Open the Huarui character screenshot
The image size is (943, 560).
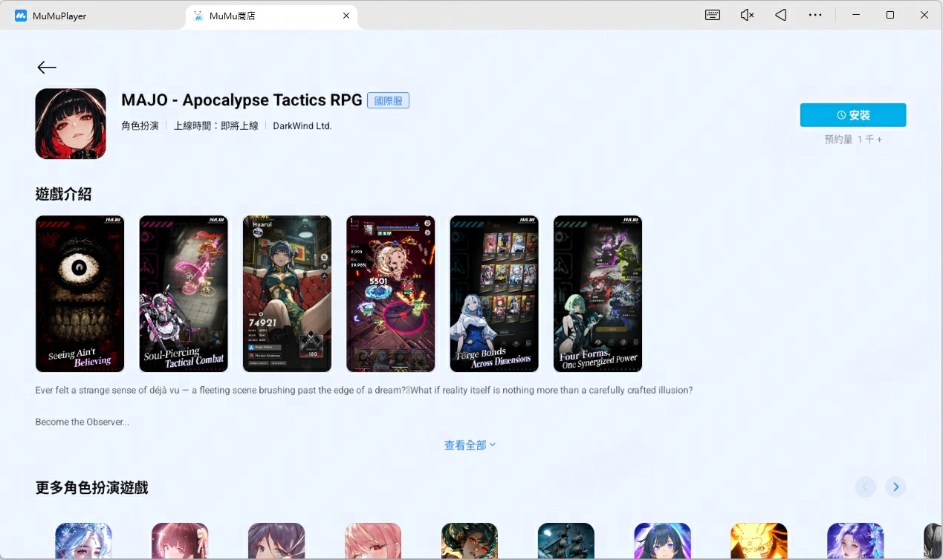(287, 293)
